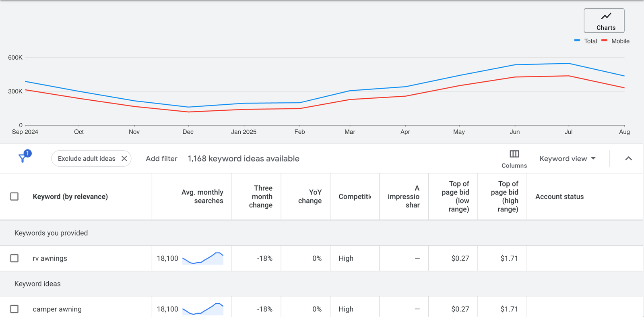Click the rv awnings trend sparkline
The width and height of the screenshot is (644, 317).
[x=203, y=258]
